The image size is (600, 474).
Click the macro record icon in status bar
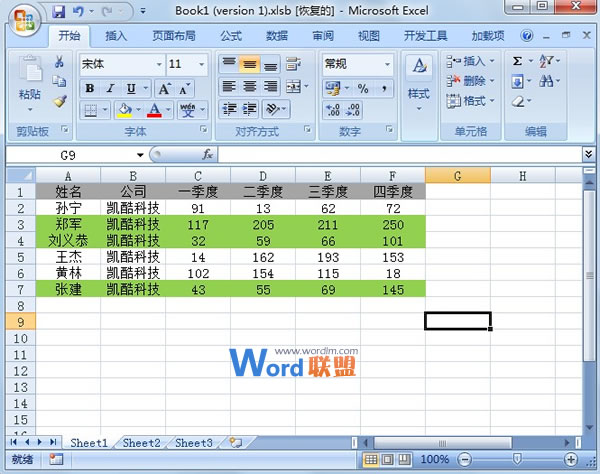[x=56, y=459]
